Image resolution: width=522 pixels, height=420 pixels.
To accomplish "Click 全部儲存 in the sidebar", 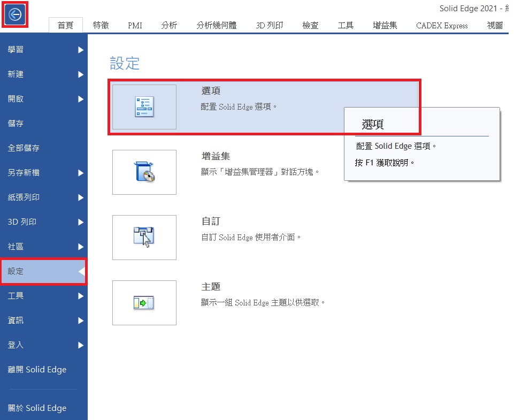I will click(x=44, y=148).
